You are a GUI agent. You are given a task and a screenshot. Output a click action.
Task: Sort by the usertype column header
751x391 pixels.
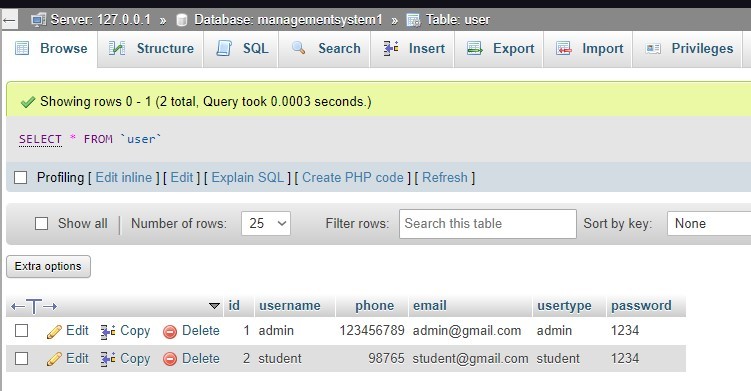point(564,306)
